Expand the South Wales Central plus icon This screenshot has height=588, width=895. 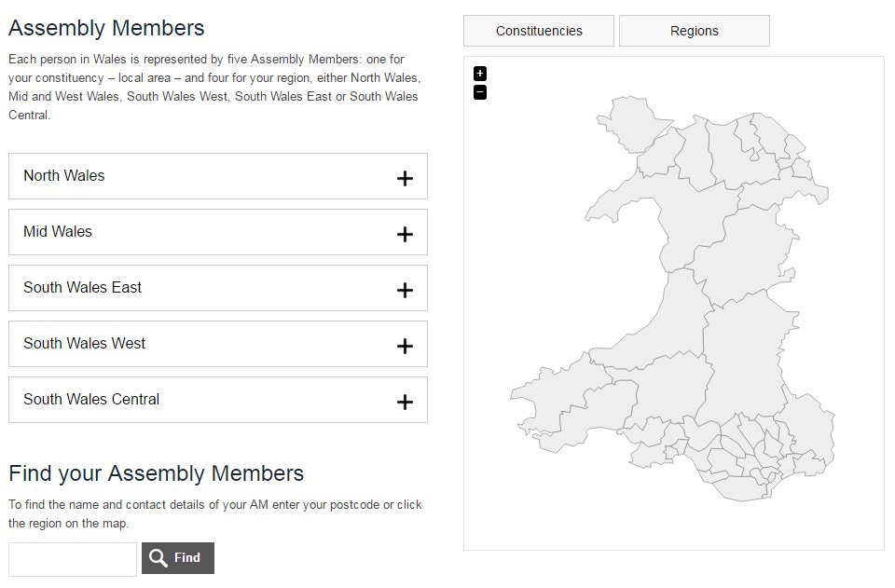[405, 402]
